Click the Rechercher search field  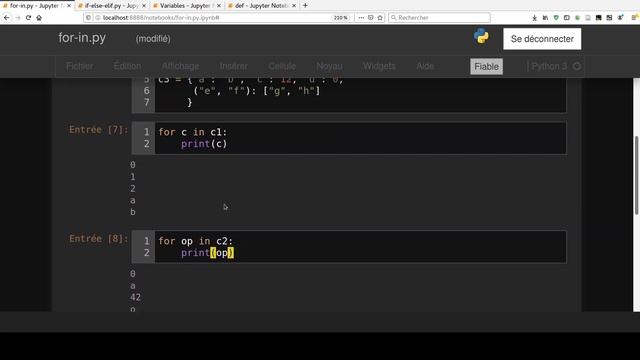click(x=439, y=18)
